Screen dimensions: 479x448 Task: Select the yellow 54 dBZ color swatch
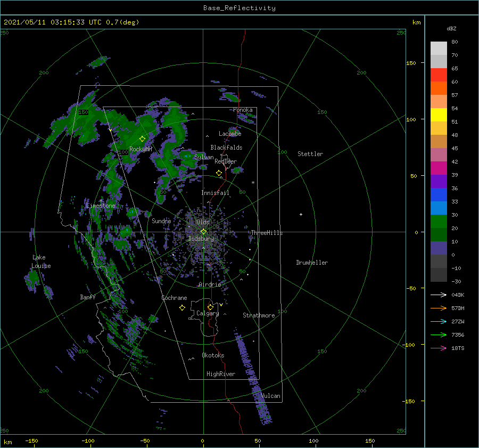coord(439,115)
